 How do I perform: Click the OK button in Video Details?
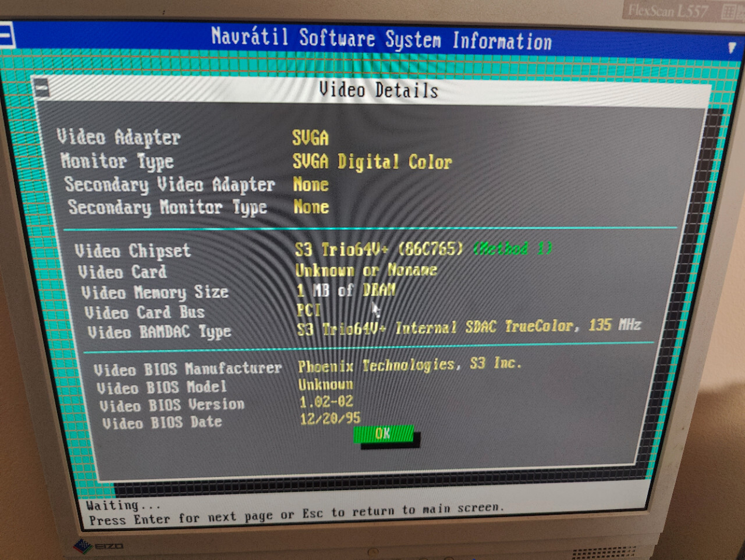click(384, 434)
